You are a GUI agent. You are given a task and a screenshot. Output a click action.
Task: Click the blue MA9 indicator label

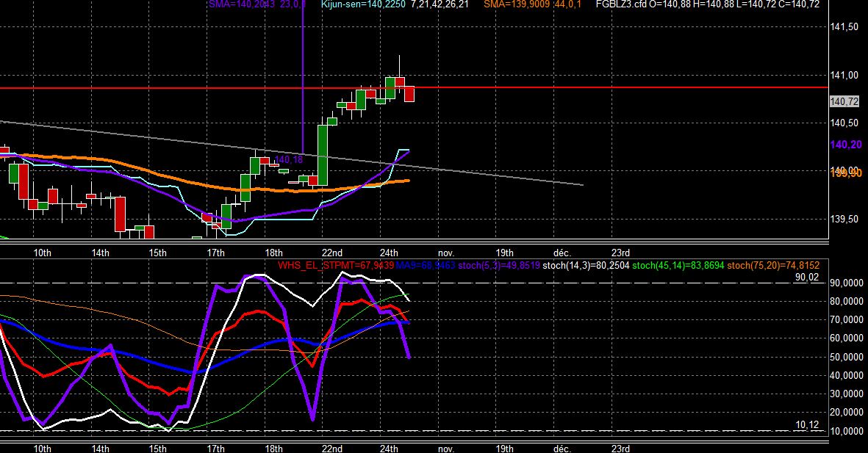pyautogui.click(x=425, y=266)
